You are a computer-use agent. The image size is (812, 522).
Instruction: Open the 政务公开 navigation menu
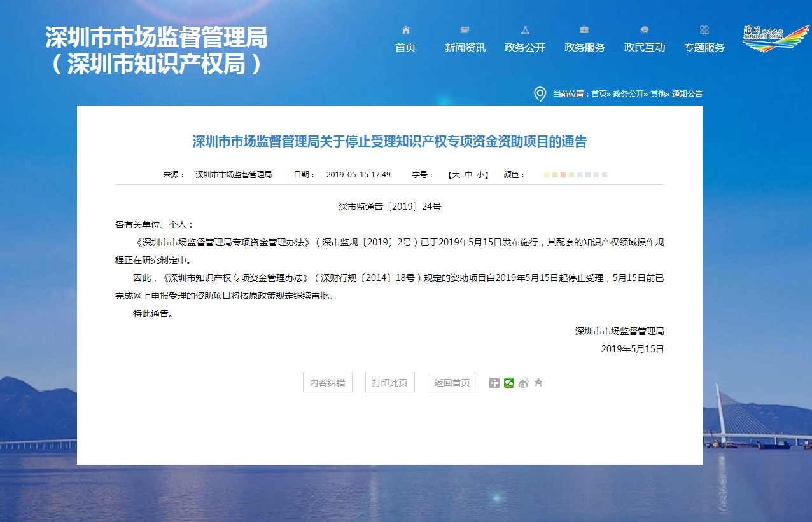pos(524,47)
